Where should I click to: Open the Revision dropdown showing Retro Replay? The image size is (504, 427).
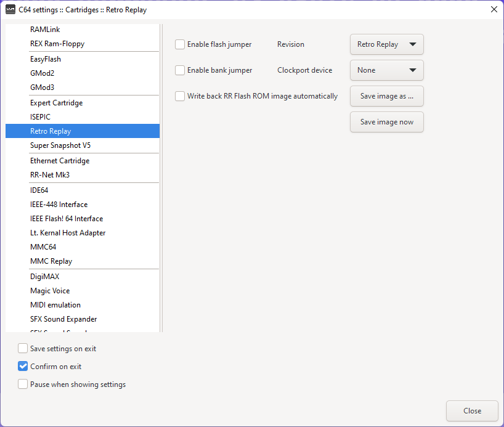[x=387, y=44]
